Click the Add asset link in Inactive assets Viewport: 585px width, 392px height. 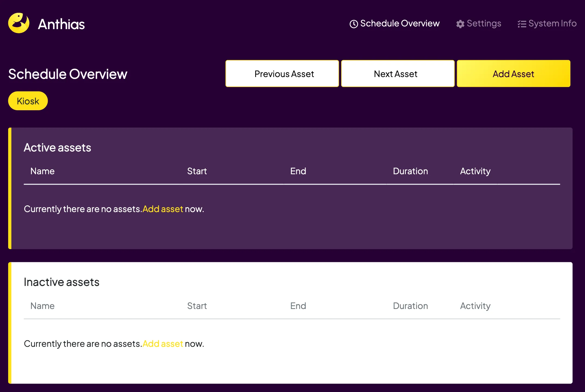coord(163,344)
